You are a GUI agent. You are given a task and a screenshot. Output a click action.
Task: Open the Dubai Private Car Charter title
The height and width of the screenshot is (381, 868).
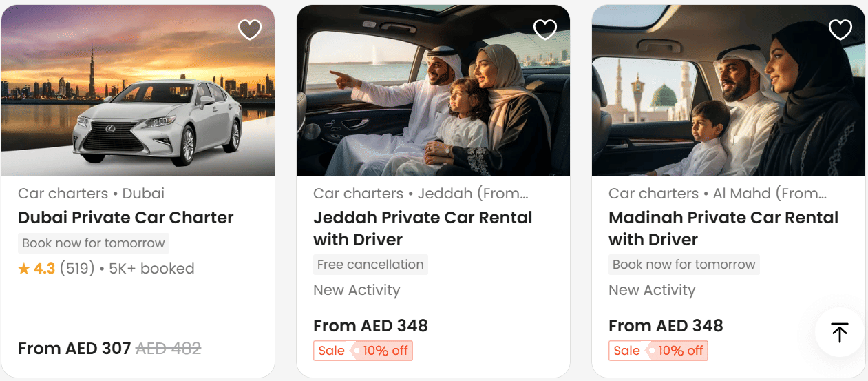point(126,218)
